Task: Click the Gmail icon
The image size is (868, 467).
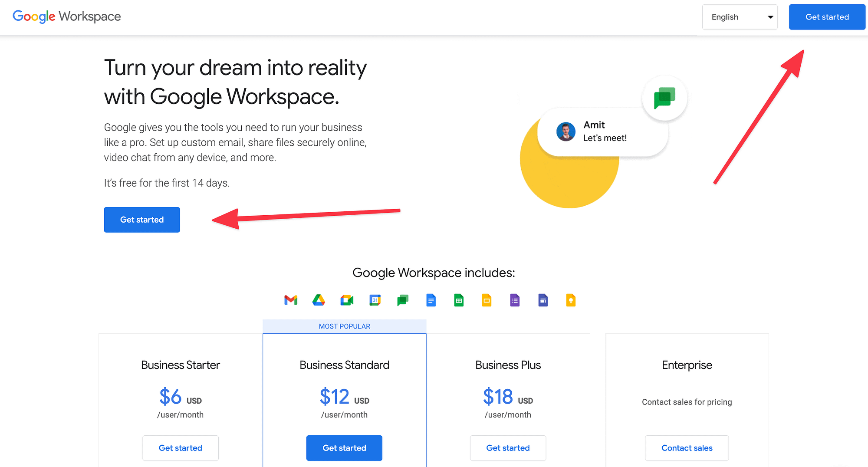Action: [x=291, y=300]
